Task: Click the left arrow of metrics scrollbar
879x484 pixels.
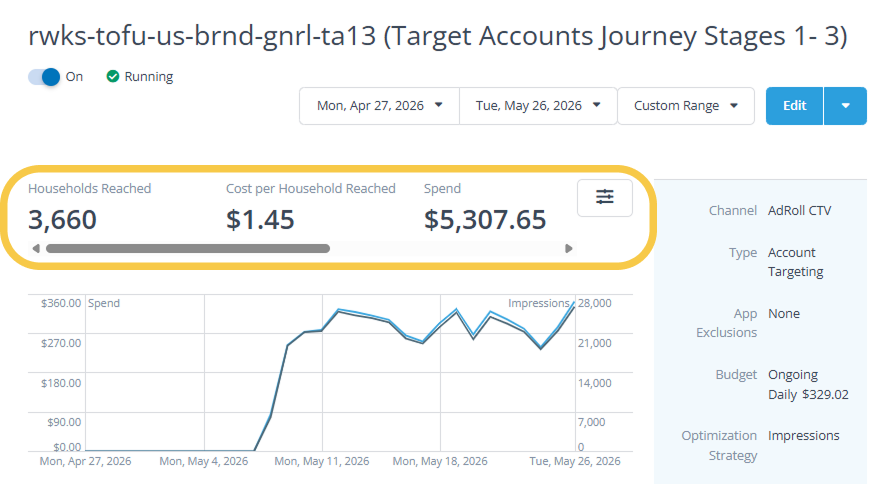Action: tap(36, 248)
